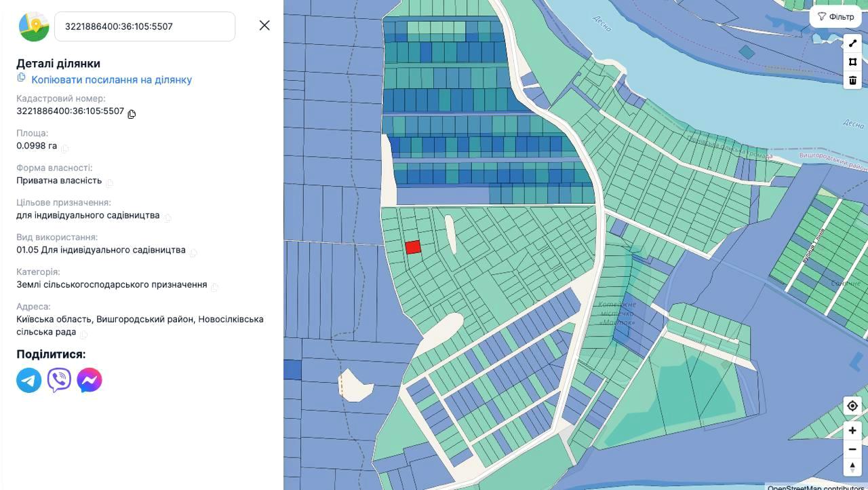Zoom out of the map
This screenshot has height=490, width=868.
click(x=852, y=449)
